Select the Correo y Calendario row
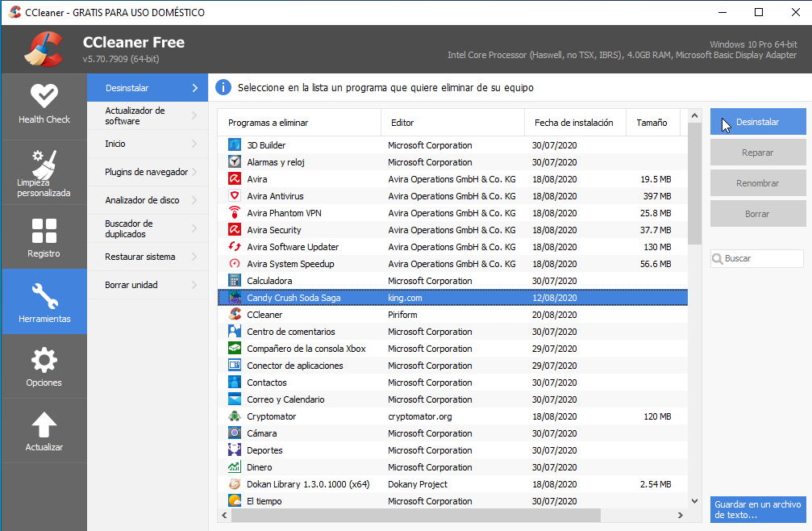 pos(452,399)
